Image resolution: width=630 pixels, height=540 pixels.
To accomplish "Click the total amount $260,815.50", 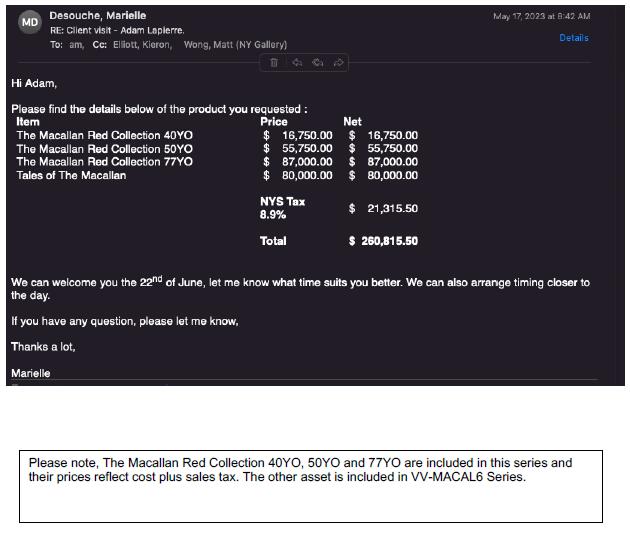I will 383,241.
